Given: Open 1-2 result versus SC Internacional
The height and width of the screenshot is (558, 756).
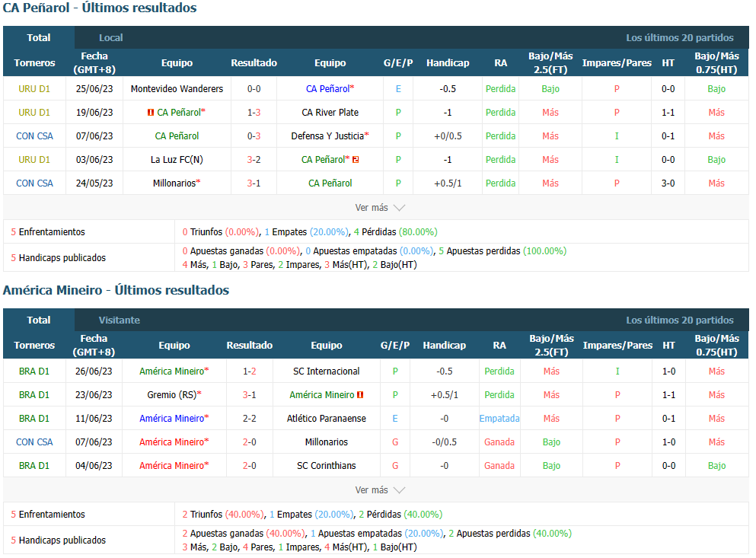Looking at the screenshot, I should coord(250,371).
